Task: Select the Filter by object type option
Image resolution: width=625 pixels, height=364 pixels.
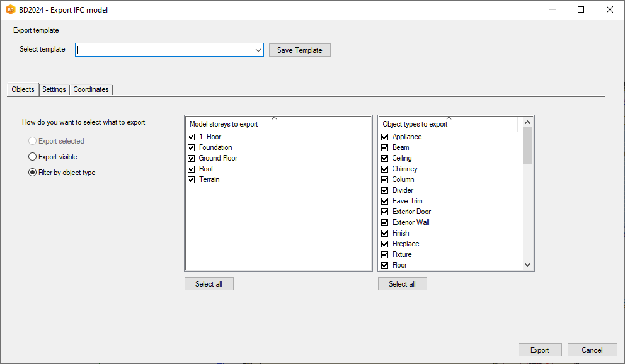Action: click(32, 172)
